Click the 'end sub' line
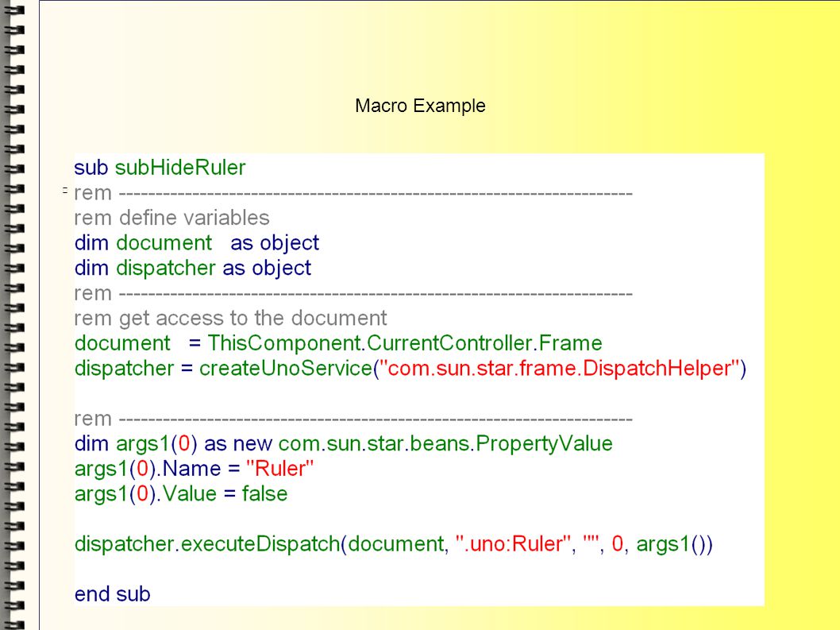Screen dimensions: 840x630 113,594
